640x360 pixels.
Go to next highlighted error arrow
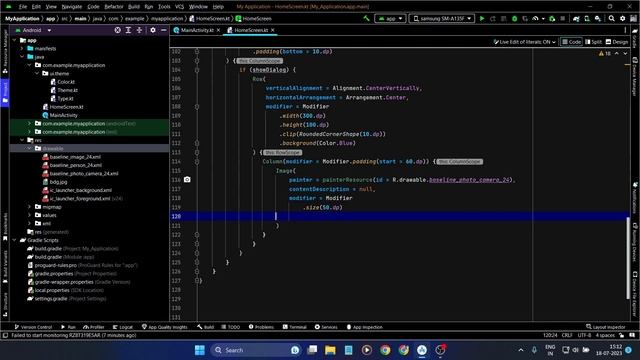coord(625,53)
